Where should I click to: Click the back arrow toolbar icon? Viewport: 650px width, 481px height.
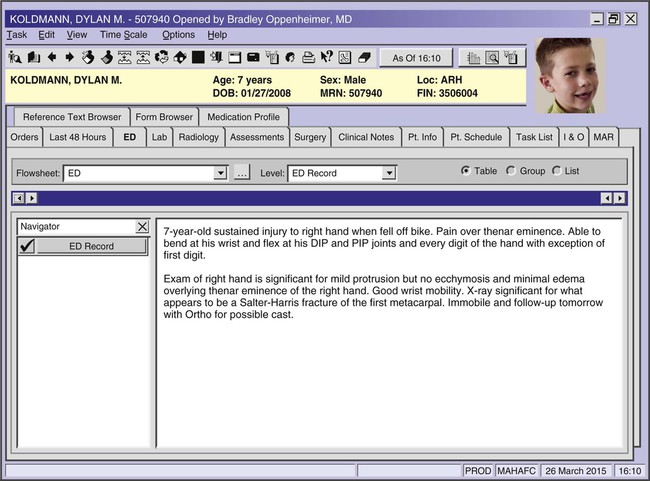(51, 57)
